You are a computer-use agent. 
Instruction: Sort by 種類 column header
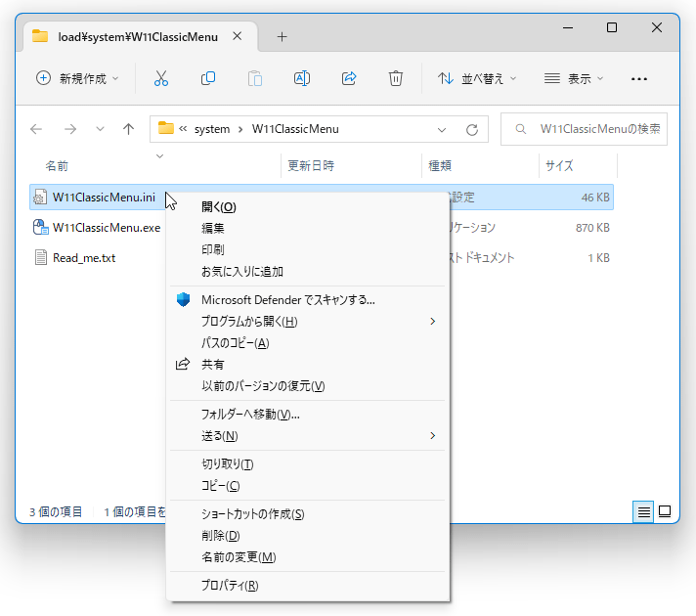tap(440, 166)
